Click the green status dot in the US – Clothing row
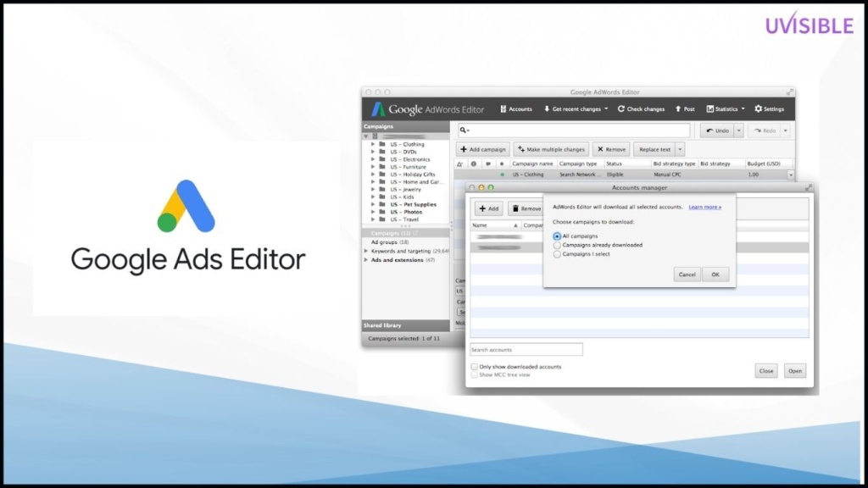The width and height of the screenshot is (868, 488). [x=502, y=175]
